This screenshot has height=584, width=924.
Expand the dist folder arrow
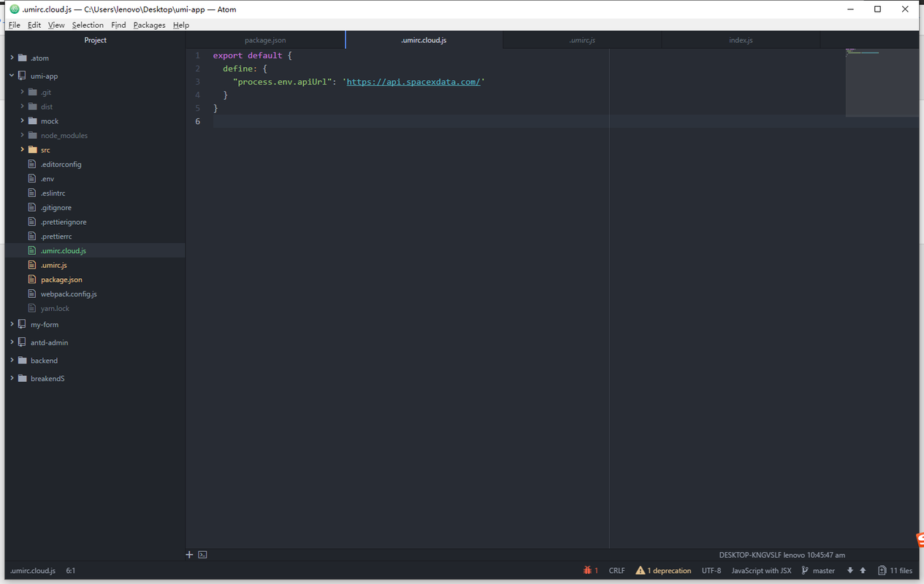pyautogui.click(x=22, y=107)
